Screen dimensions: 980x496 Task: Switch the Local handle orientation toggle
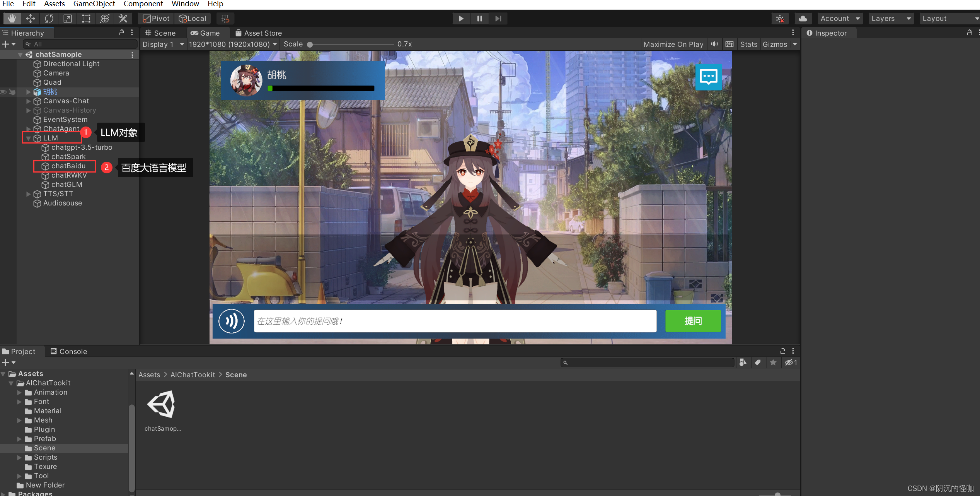coord(193,18)
